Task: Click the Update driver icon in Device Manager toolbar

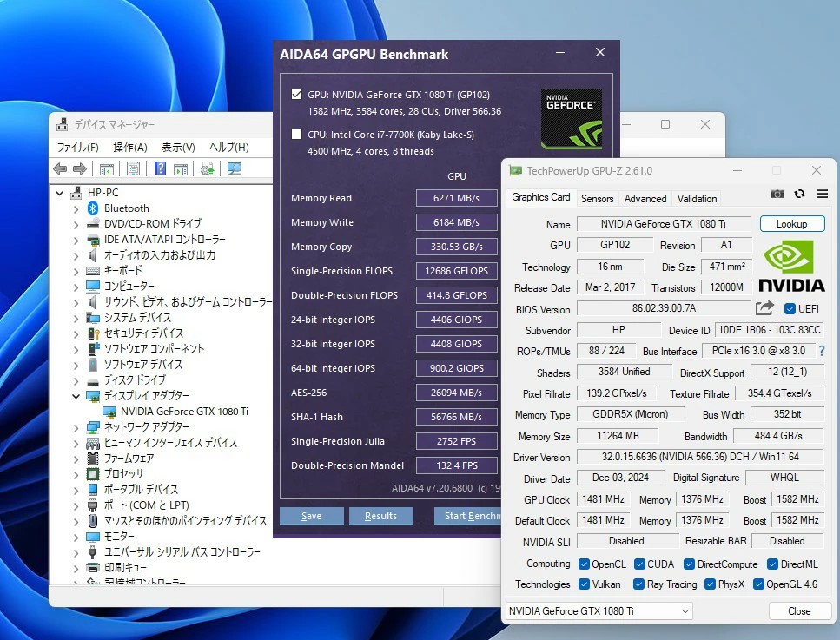Action: 208,169
